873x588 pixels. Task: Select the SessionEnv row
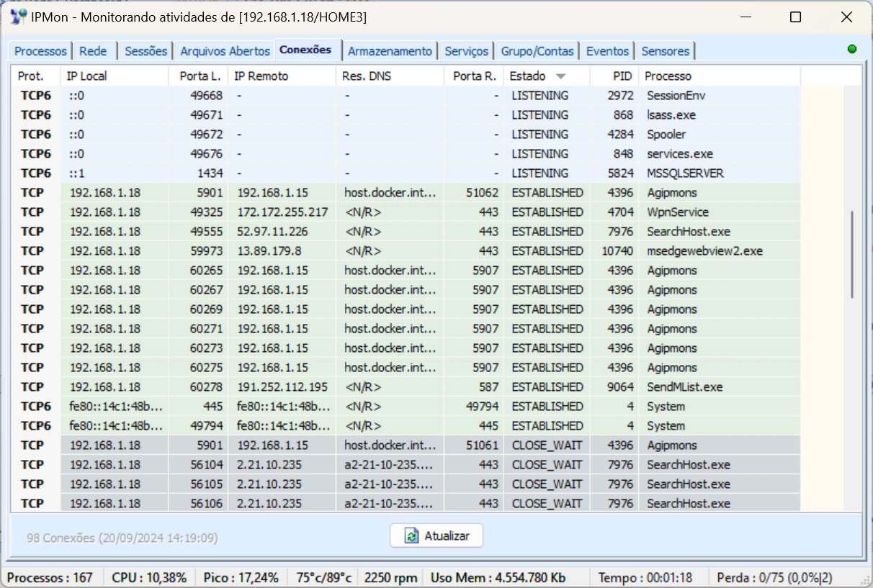coord(406,96)
